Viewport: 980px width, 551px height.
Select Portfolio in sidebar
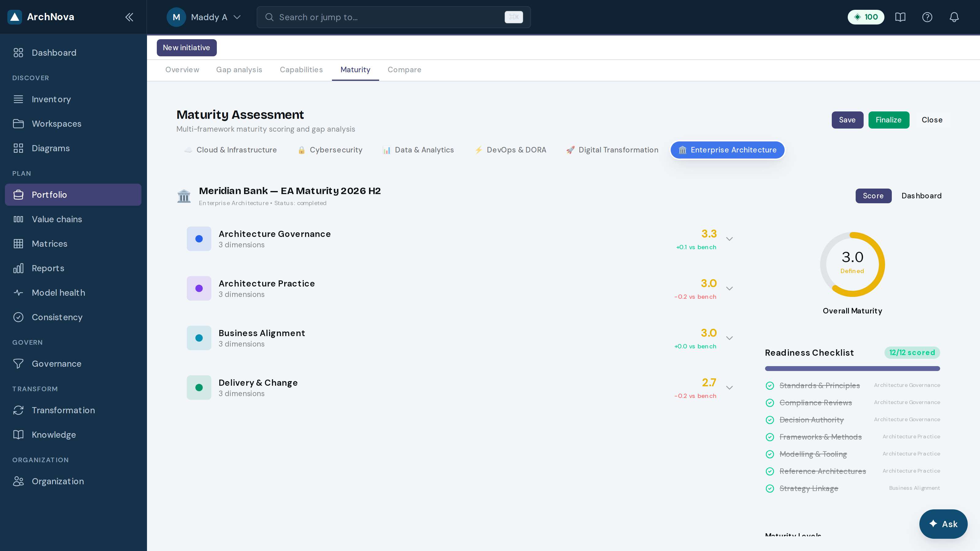(x=73, y=195)
